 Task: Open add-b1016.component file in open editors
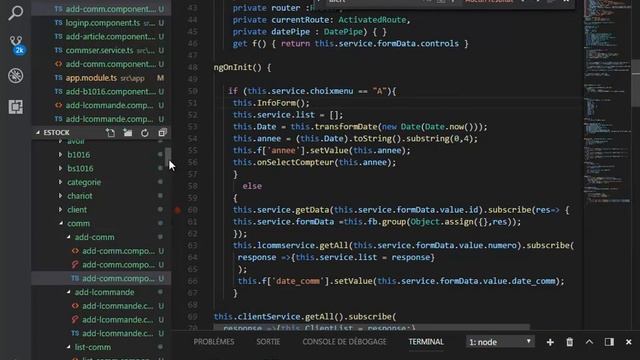(x=101, y=91)
